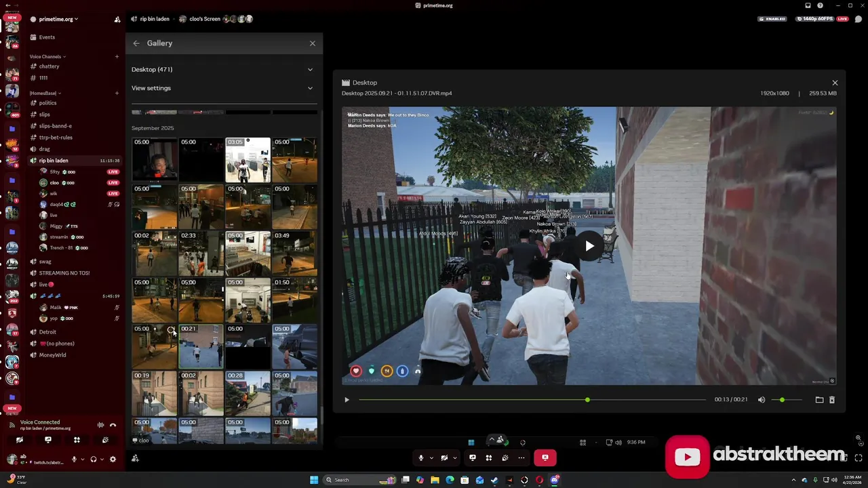The image size is (868, 488).
Task: Share screen from the stream call controls
Action: pos(473,458)
